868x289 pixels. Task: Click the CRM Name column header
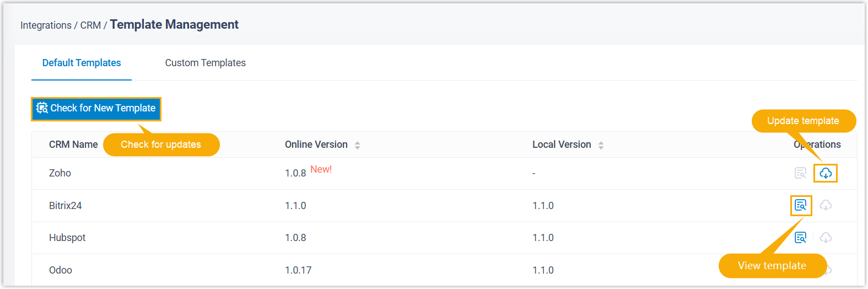73,144
